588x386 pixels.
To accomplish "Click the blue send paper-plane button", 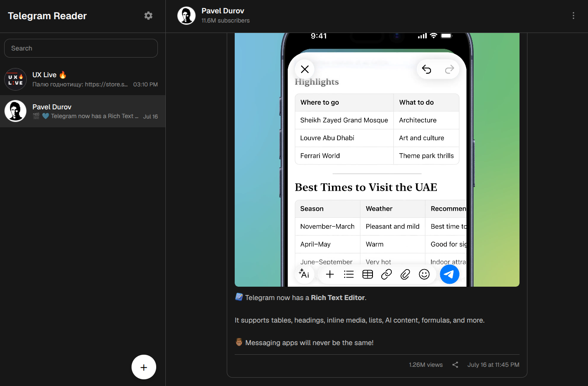I will pos(449,274).
